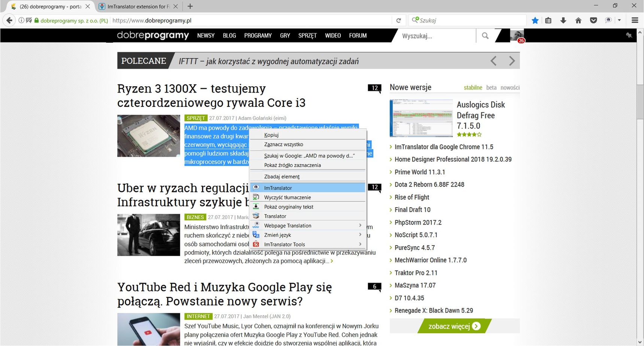
Task: Open ImTranslator dla Google Chrome 11.5
Action: tap(444, 147)
